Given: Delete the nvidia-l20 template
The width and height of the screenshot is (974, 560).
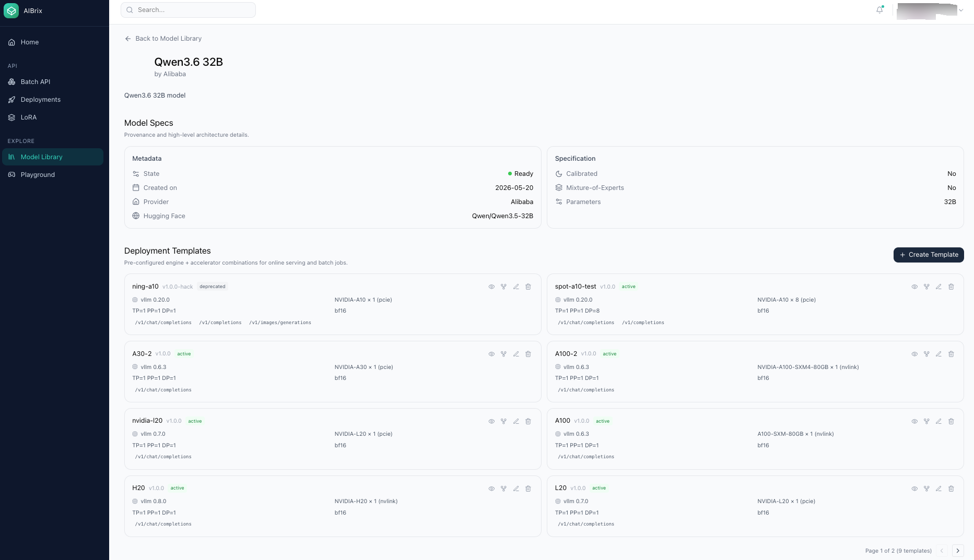Looking at the screenshot, I should pyautogui.click(x=528, y=421).
